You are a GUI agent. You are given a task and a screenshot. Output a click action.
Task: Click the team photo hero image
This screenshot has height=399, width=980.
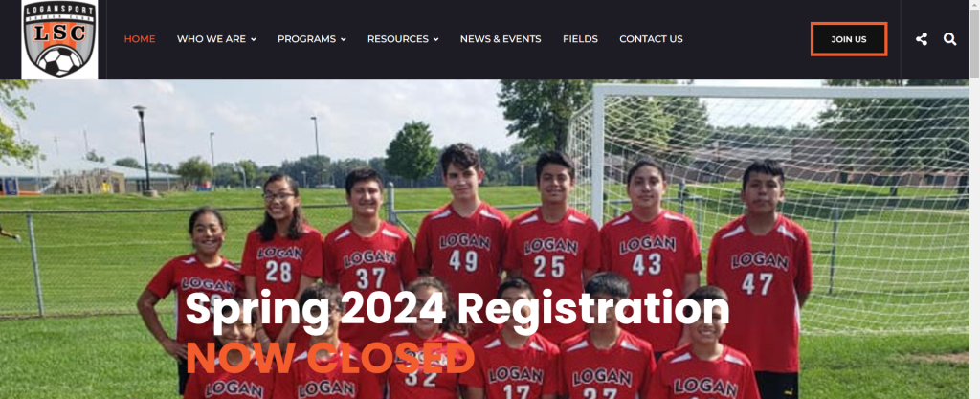[x=484, y=239]
